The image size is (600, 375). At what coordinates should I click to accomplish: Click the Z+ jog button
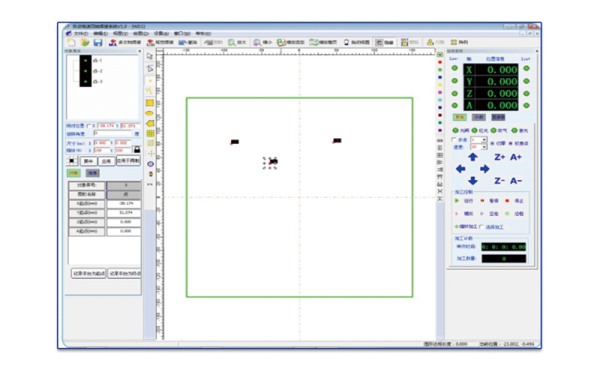[x=499, y=157]
